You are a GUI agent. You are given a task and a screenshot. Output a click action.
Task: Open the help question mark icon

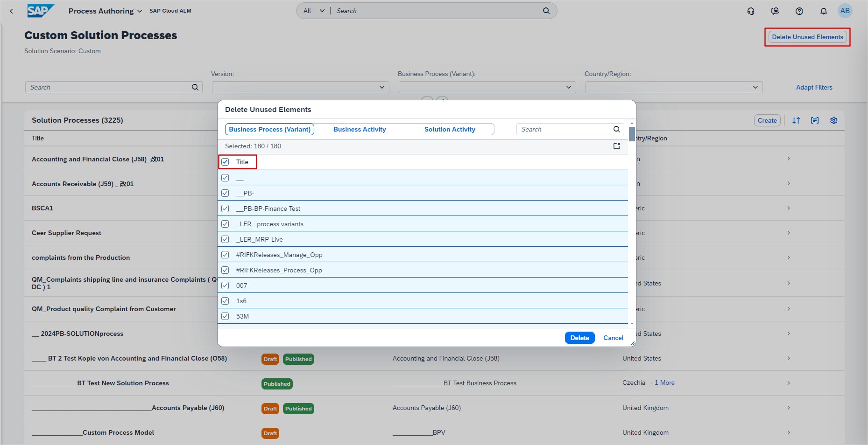(x=799, y=11)
